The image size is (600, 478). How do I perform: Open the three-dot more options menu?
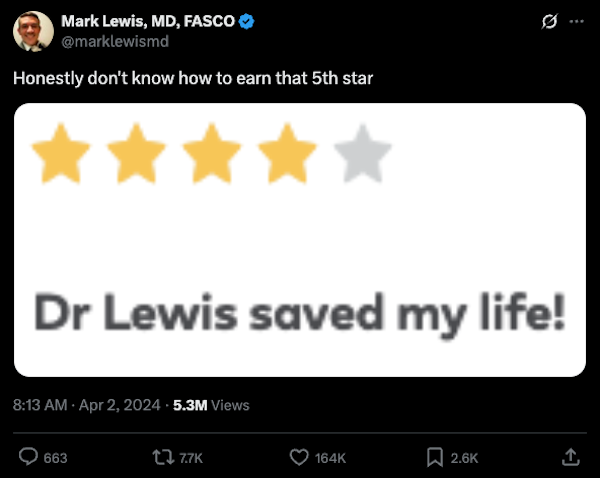pos(574,22)
